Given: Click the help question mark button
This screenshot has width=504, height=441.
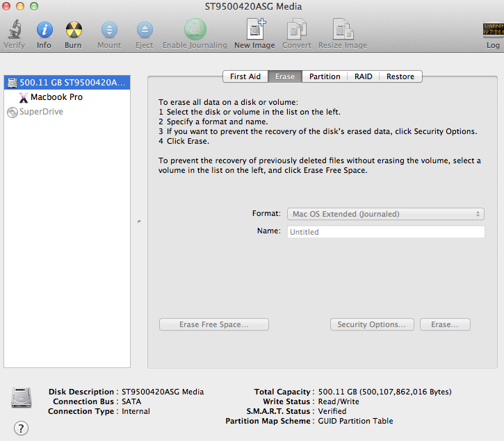Looking at the screenshot, I should click(x=22, y=428).
